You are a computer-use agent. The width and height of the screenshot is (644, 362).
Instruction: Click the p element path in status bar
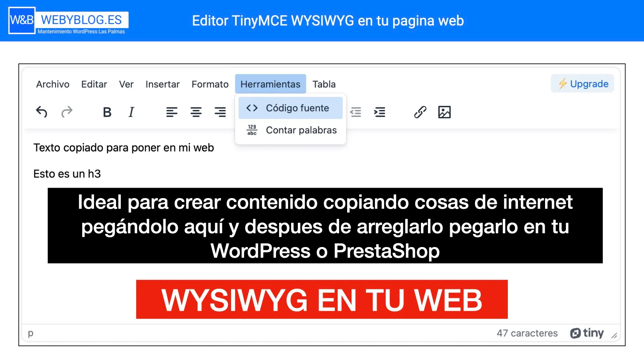coord(31,334)
